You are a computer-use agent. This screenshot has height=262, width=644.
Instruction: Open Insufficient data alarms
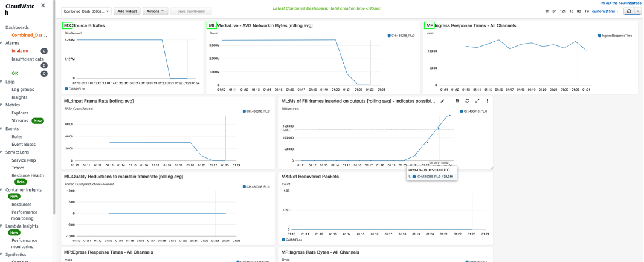click(28, 59)
